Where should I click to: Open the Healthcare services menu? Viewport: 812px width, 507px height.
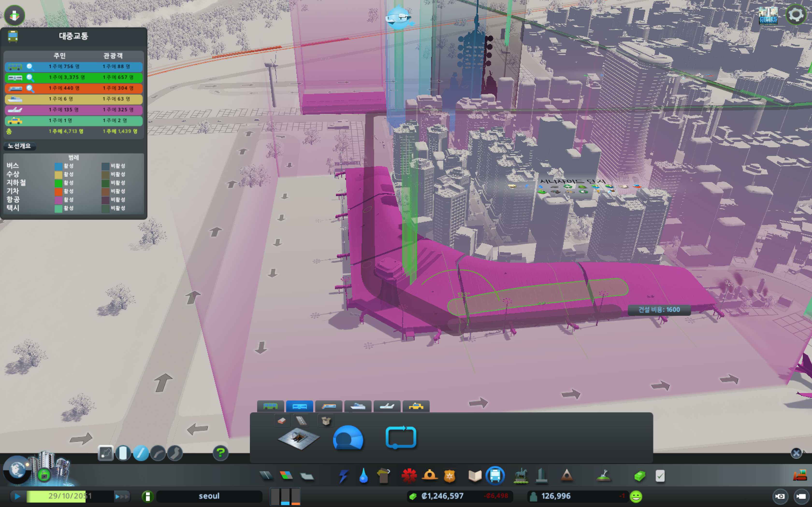[x=409, y=476]
